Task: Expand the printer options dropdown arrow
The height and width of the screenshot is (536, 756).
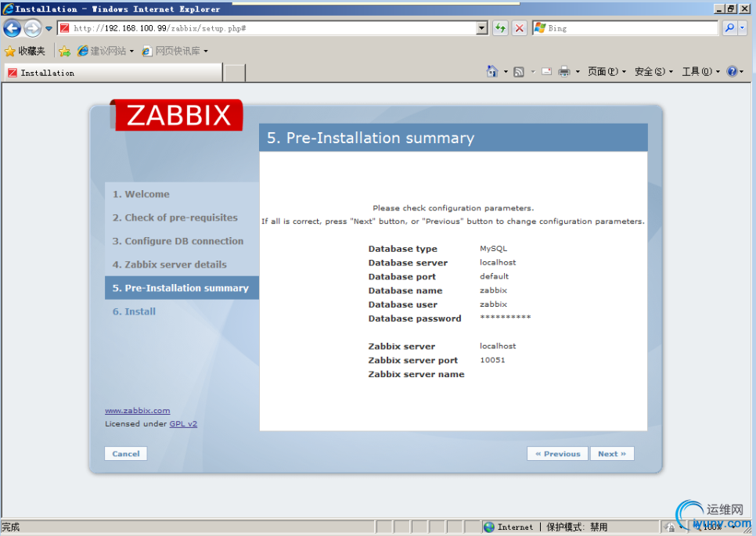Action: [578, 72]
